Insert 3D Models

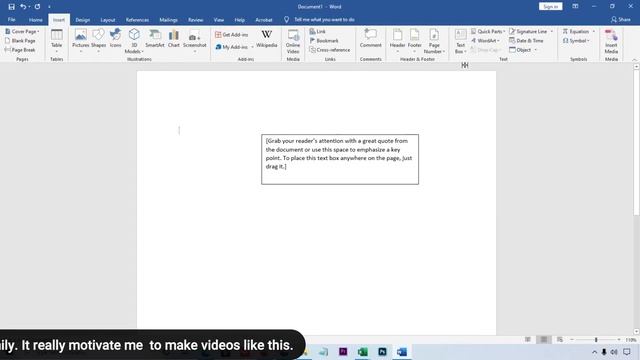(134, 41)
